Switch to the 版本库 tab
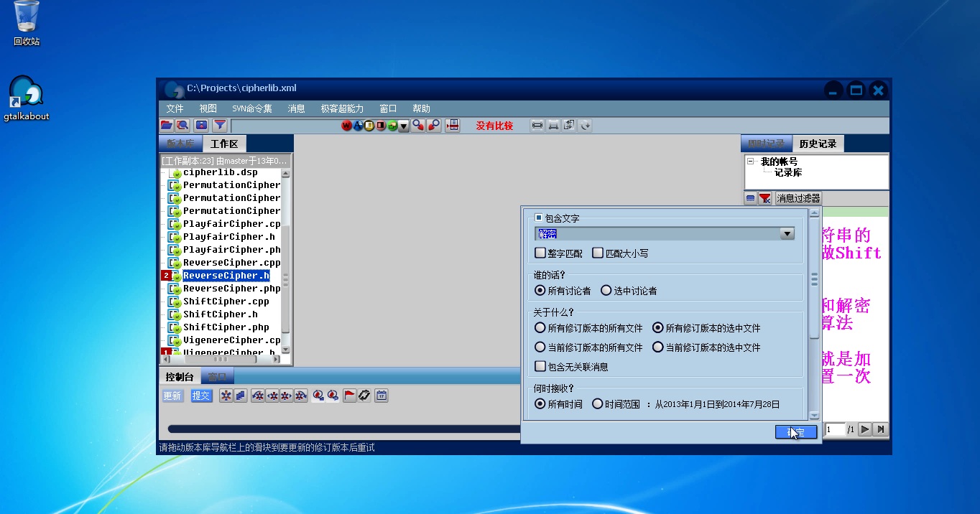The image size is (980, 514). pyautogui.click(x=180, y=144)
